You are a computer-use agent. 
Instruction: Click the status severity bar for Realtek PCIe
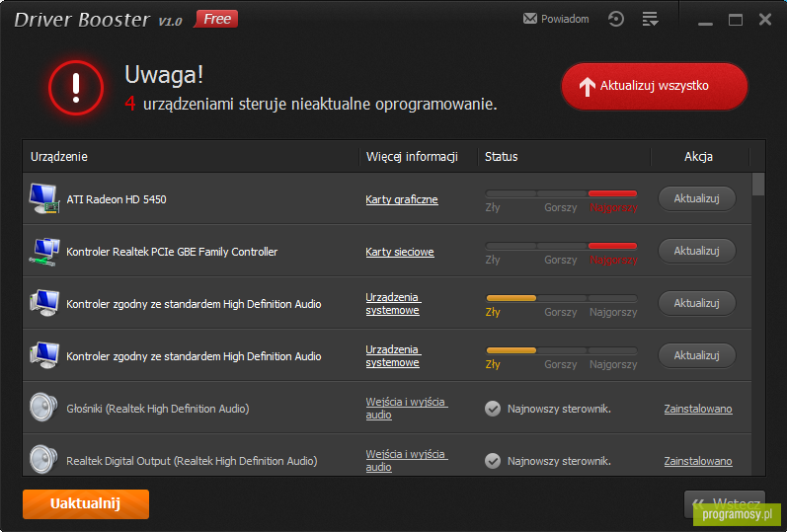pyautogui.click(x=561, y=246)
